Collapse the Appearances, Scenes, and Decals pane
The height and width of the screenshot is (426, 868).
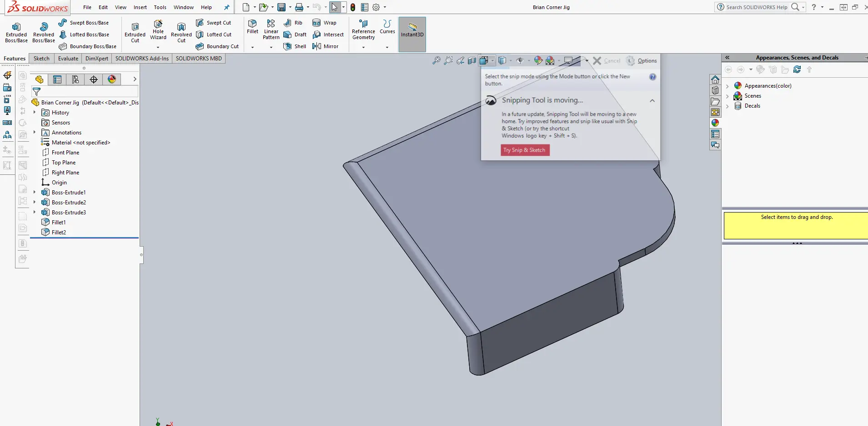(728, 58)
